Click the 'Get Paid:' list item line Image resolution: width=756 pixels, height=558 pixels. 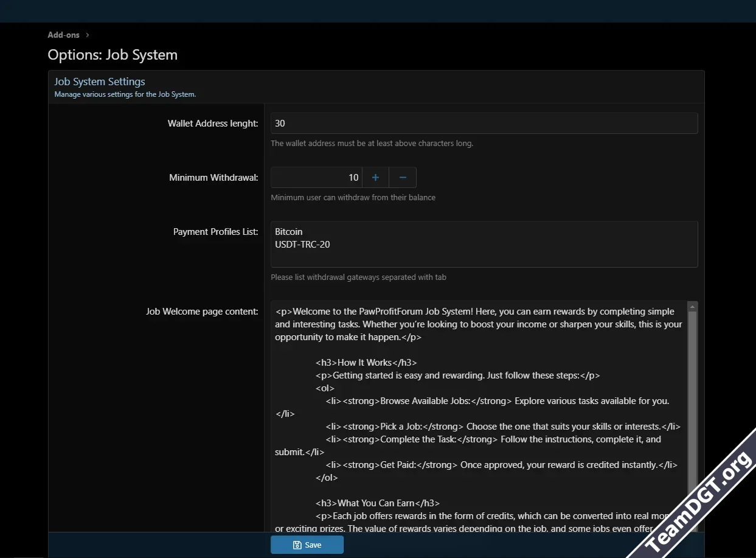pyautogui.click(x=501, y=465)
